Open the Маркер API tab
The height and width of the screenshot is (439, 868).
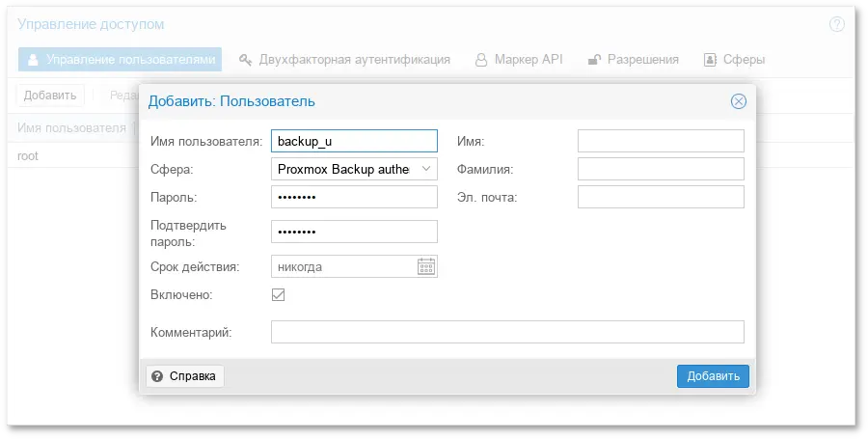tap(519, 59)
